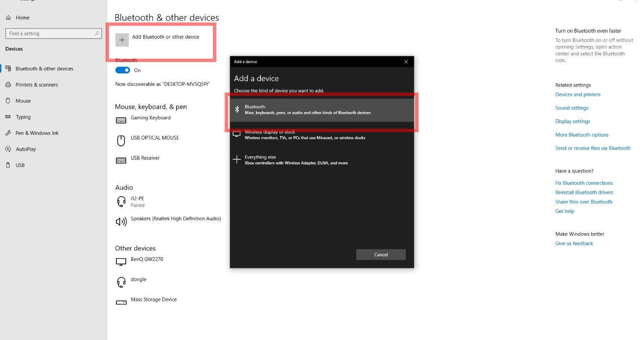Screen dimensions: 644x340
Task: Select Bluetooth device type in dialog
Action: coord(322,109)
